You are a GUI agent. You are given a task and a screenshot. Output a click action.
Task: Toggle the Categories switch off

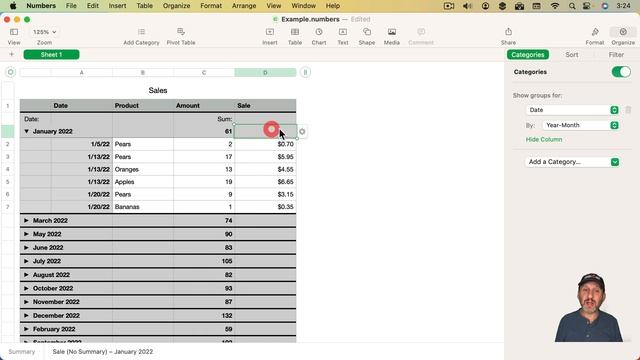coord(621,72)
